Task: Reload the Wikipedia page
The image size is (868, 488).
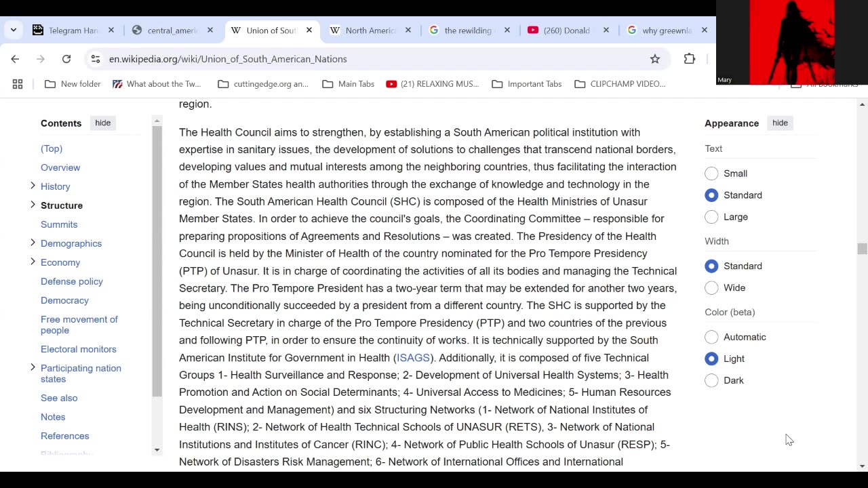Action: click(66, 59)
